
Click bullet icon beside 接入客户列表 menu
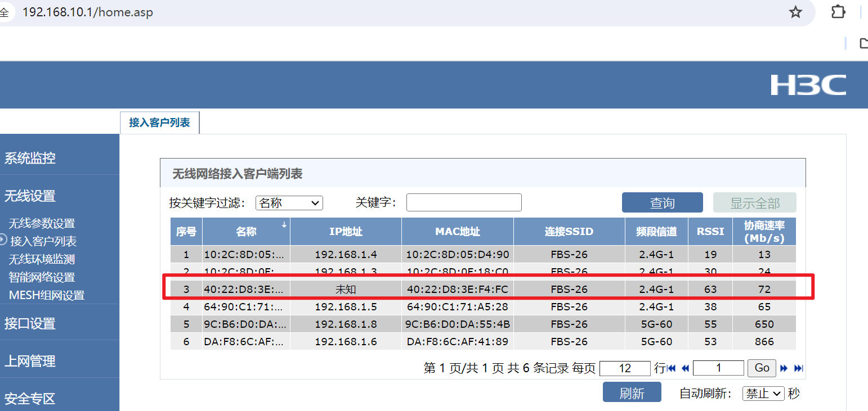(x=3, y=240)
